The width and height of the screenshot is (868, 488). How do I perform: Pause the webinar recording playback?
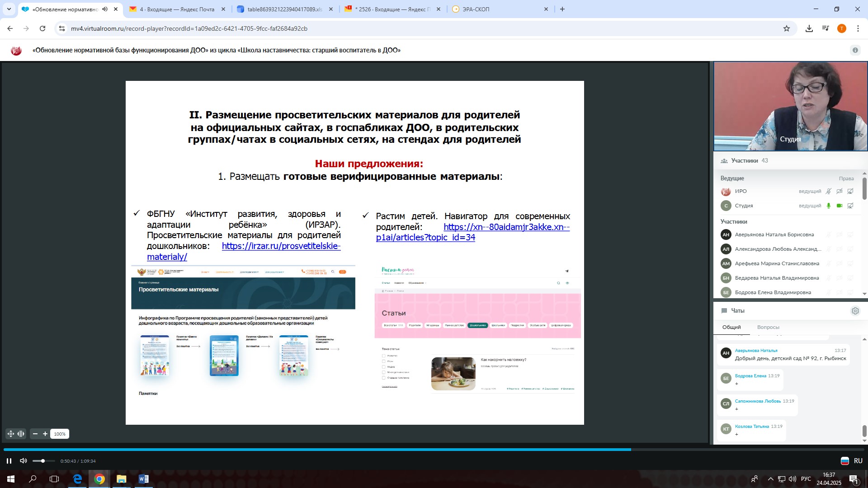(x=9, y=461)
